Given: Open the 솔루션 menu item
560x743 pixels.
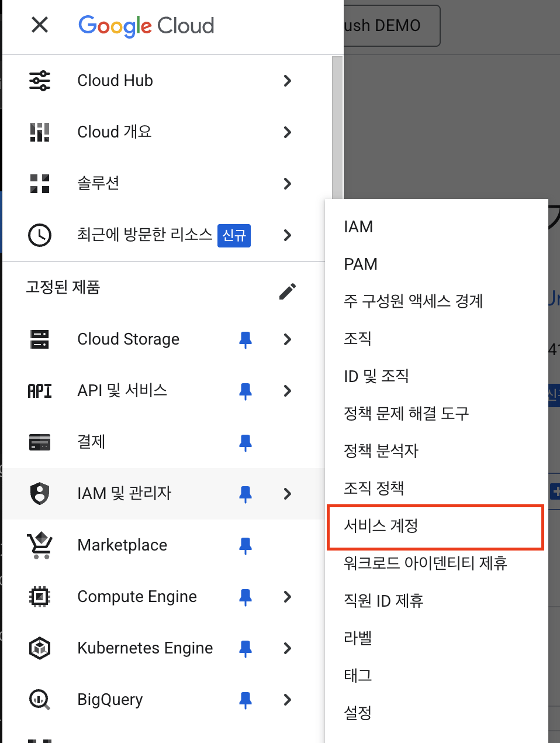Looking at the screenshot, I should [x=98, y=184].
